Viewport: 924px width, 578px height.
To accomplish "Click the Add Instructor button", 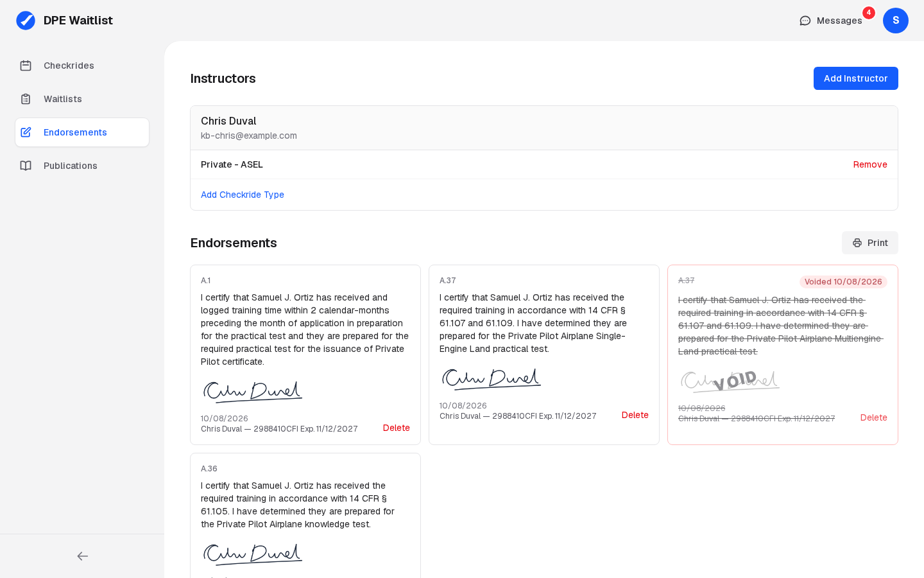I will click(856, 78).
